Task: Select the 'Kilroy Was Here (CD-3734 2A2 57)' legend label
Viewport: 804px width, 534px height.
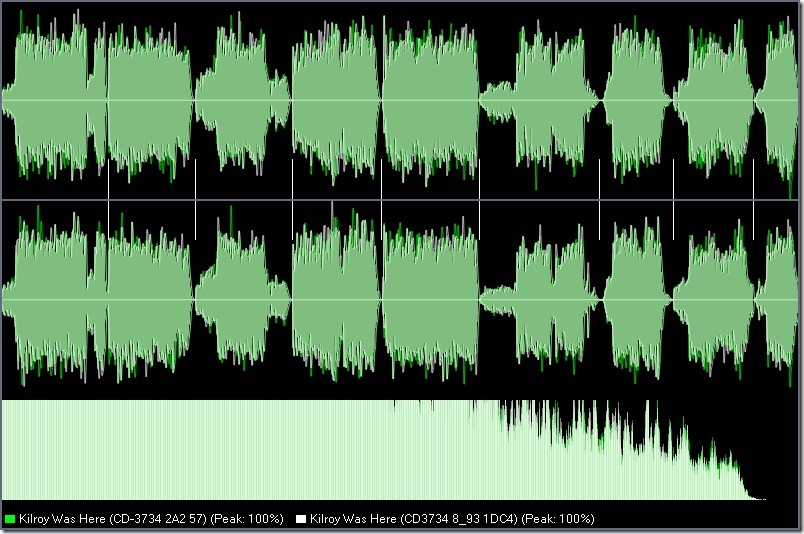Action: pyautogui.click(x=113, y=519)
